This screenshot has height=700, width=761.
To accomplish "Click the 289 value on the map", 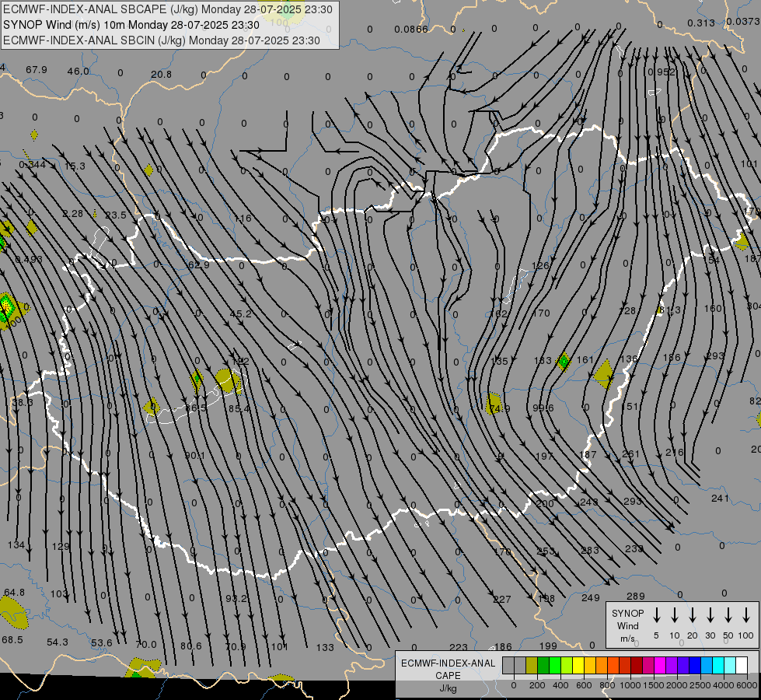I will (x=635, y=596).
